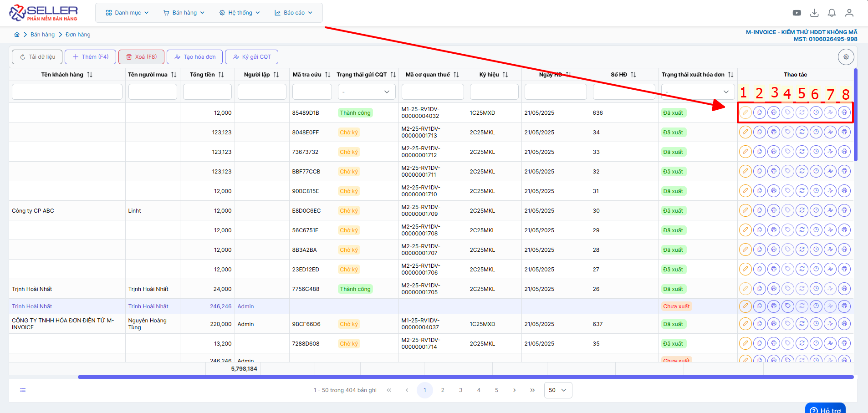The height and width of the screenshot is (413, 868).
Task: Open the notifications bell
Action: (x=832, y=13)
